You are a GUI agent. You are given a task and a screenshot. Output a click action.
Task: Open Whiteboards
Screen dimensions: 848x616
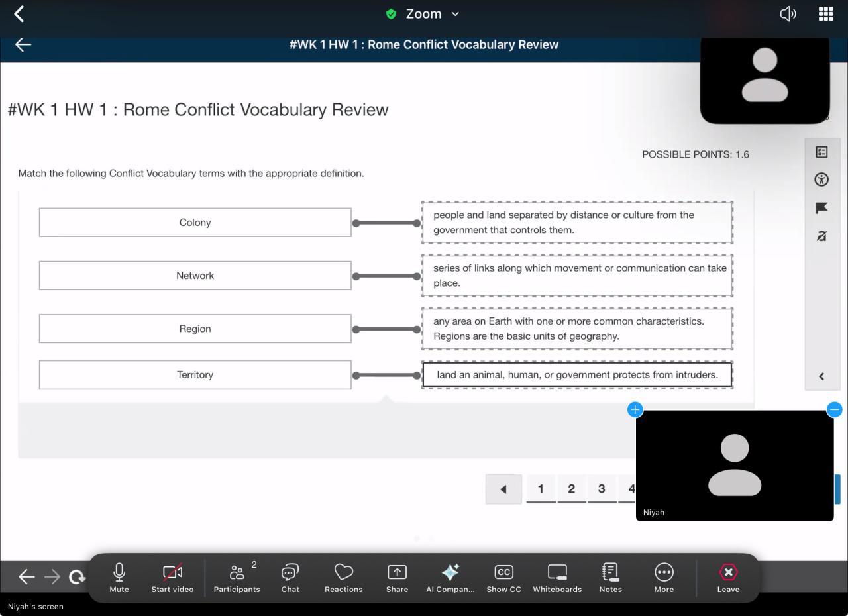[x=557, y=578]
